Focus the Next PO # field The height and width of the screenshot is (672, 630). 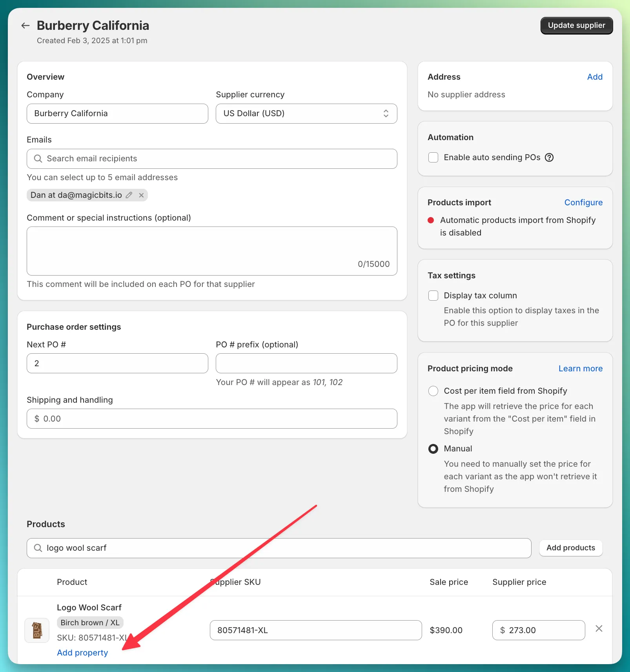pyautogui.click(x=117, y=363)
